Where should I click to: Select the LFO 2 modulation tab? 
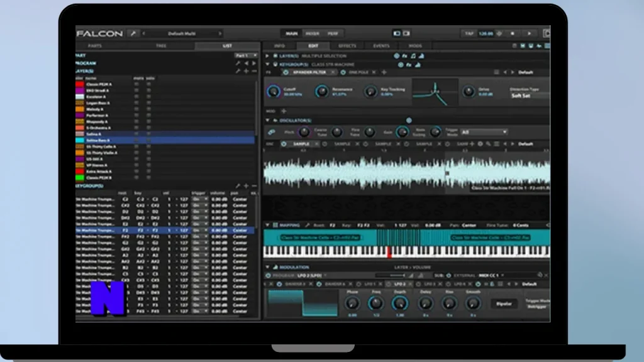(399, 284)
